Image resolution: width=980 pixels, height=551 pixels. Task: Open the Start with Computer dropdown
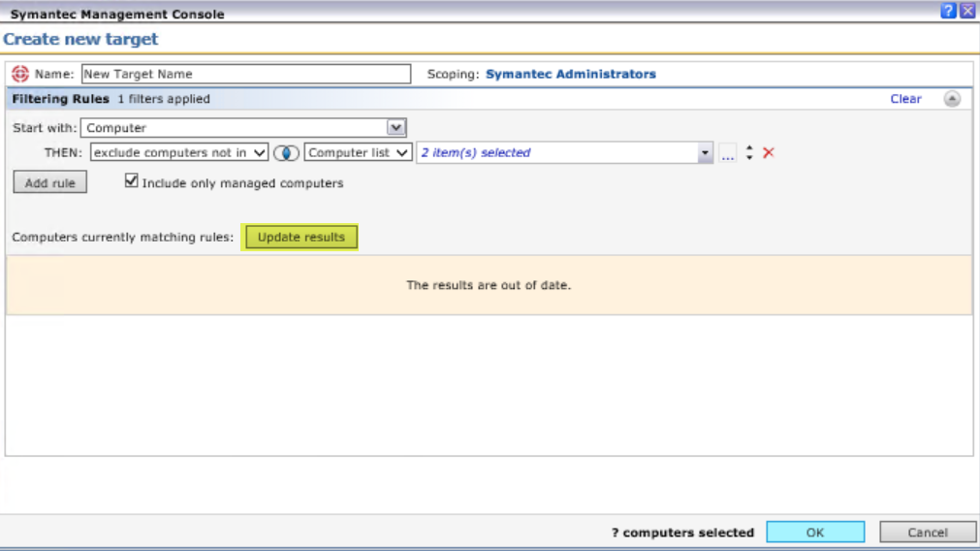pyautogui.click(x=243, y=128)
